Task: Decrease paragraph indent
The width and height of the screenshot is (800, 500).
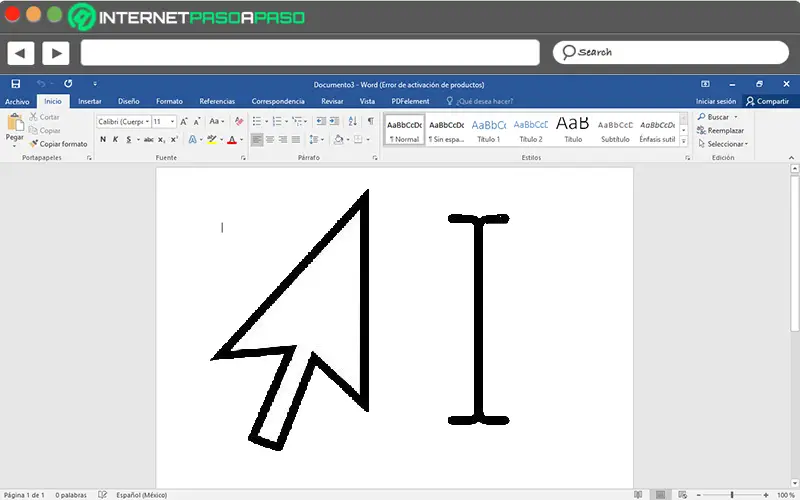Action: coord(321,121)
